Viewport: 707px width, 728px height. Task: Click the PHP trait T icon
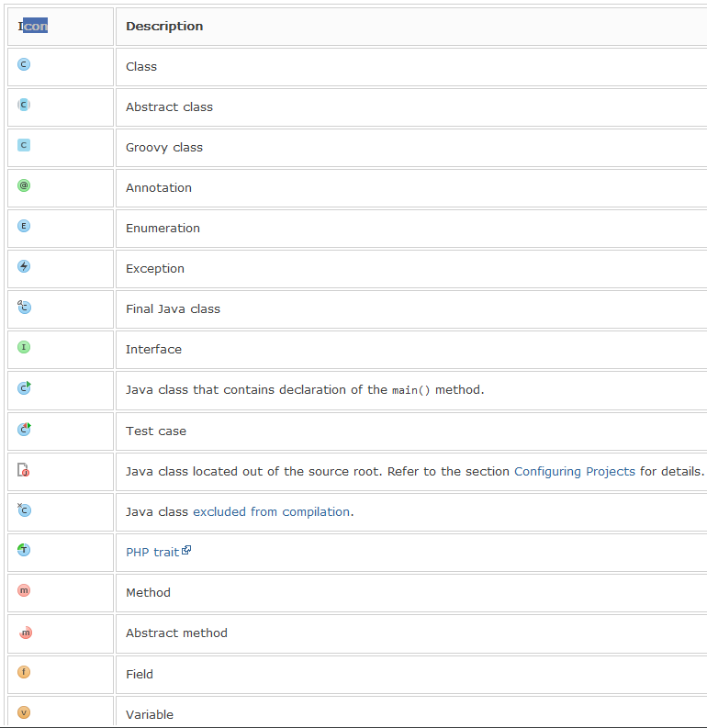[24, 550]
